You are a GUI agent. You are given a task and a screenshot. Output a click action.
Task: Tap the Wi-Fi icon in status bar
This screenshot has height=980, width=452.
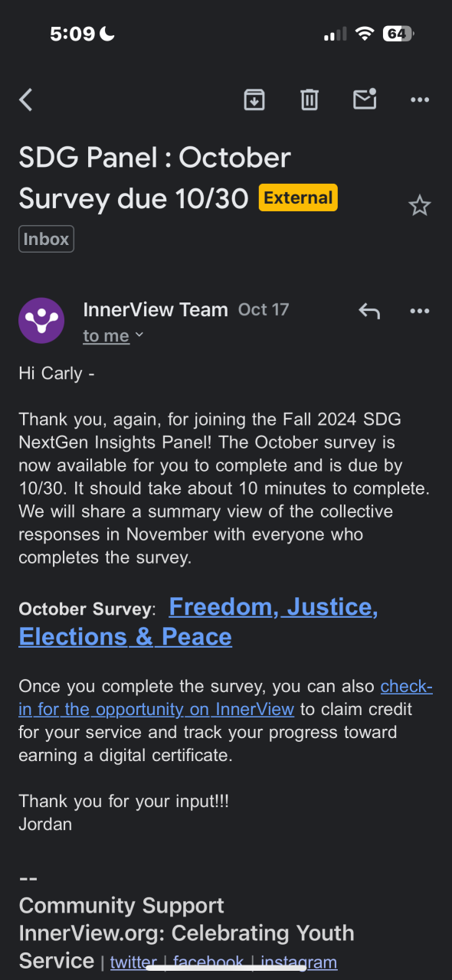(x=365, y=34)
